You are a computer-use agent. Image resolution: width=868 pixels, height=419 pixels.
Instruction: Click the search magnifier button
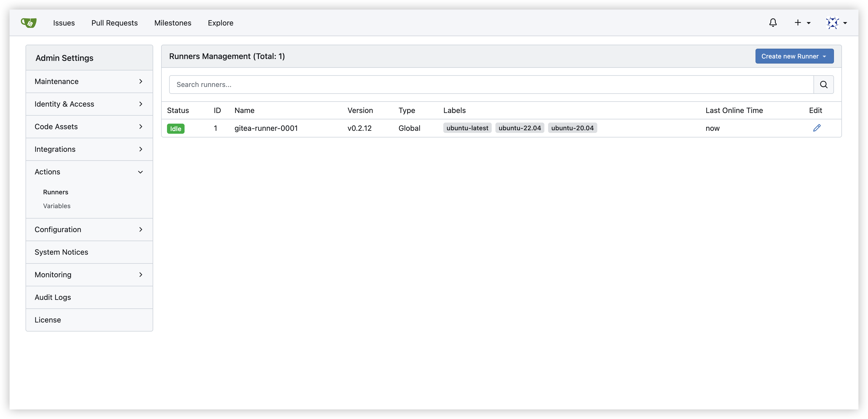[823, 85]
